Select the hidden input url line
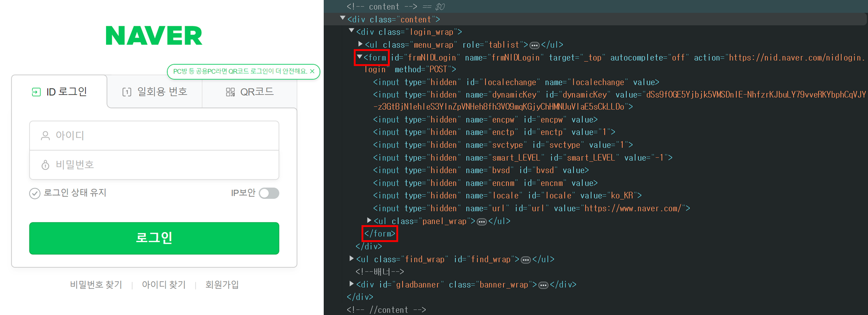The height and width of the screenshot is (315, 868). click(532, 208)
